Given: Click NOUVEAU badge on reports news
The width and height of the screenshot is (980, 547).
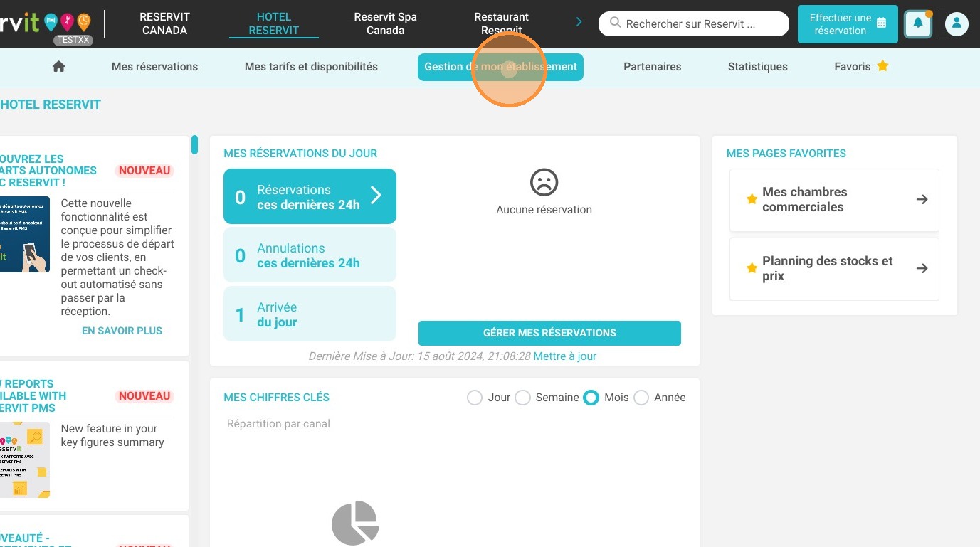Looking at the screenshot, I should [x=144, y=396].
